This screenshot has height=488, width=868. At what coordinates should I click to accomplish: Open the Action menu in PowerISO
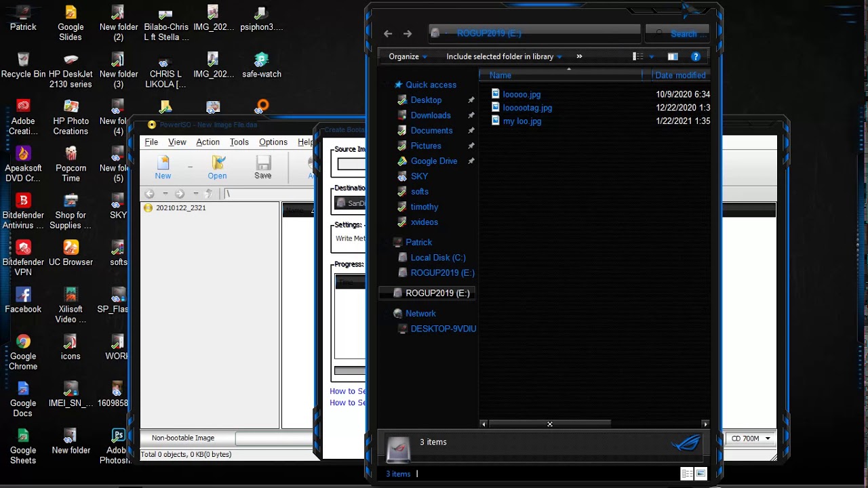pos(208,142)
